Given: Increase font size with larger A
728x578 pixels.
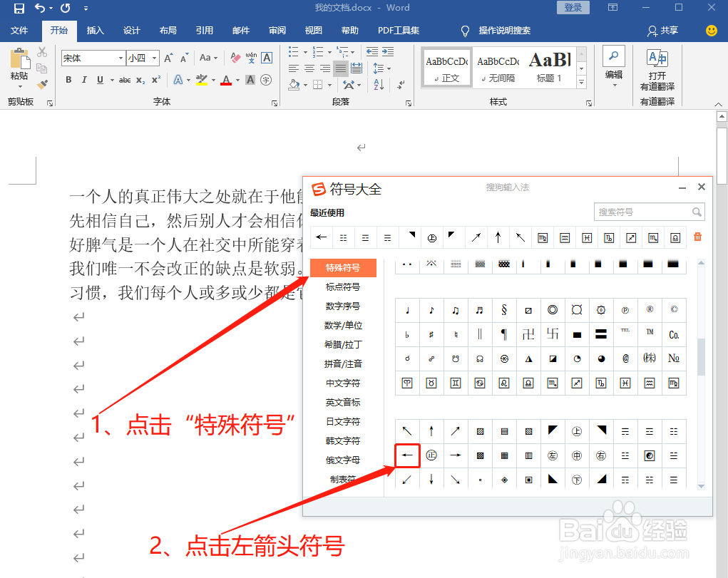Looking at the screenshot, I should (168, 58).
